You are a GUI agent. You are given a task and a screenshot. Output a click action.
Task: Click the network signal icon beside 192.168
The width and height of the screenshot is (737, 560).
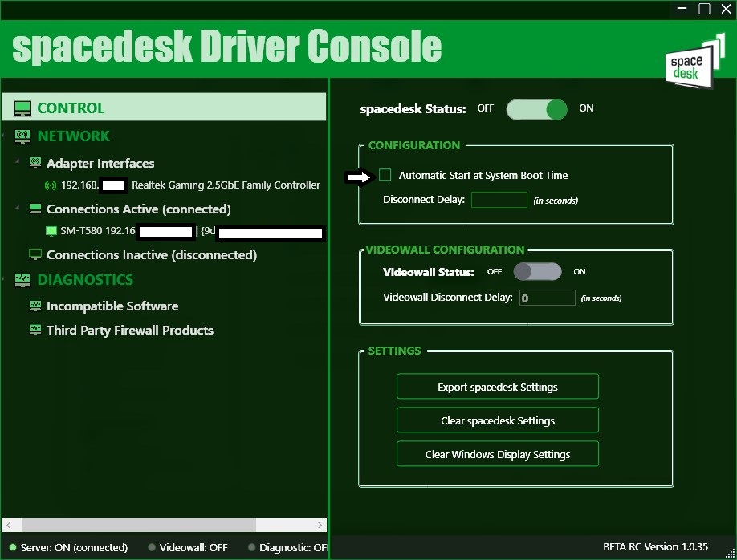tap(51, 185)
